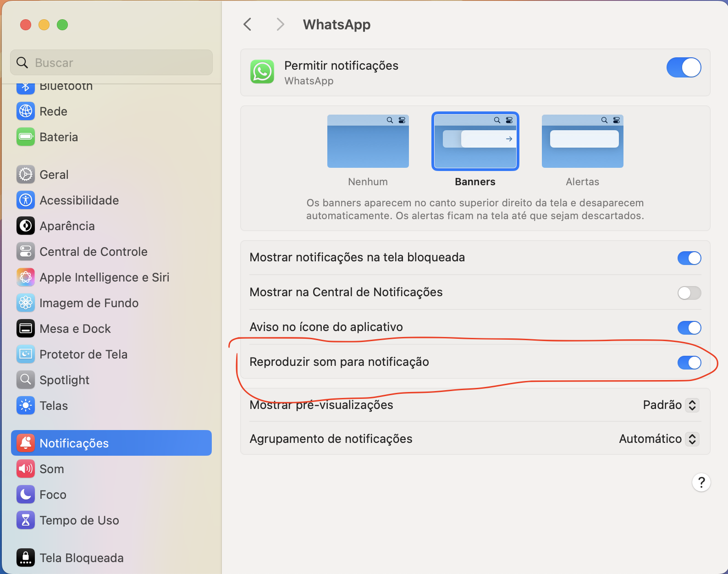Open Rede settings pane
Screen dimensions: 728x574
(x=111, y=111)
